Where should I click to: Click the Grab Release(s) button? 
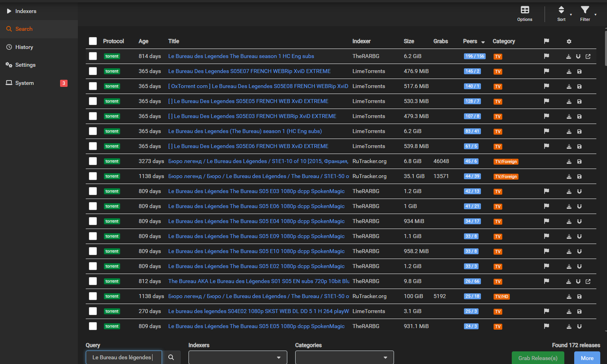(538, 358)
